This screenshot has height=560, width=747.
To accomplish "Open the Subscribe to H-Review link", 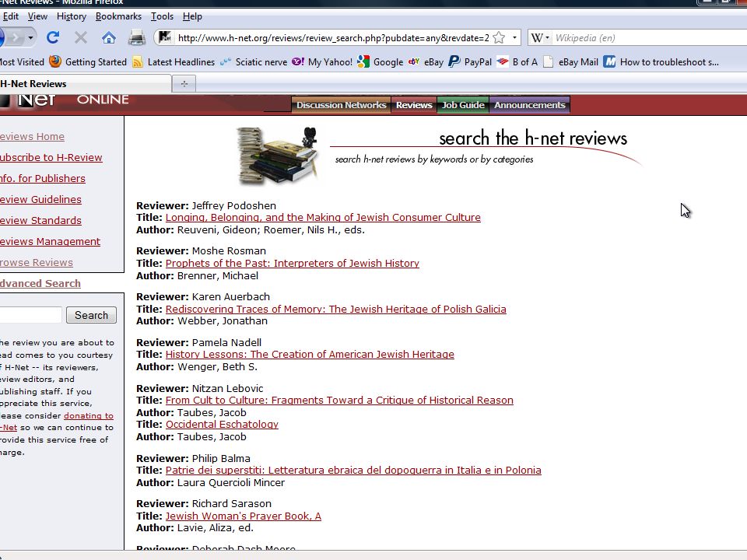I will pos(51,157).
